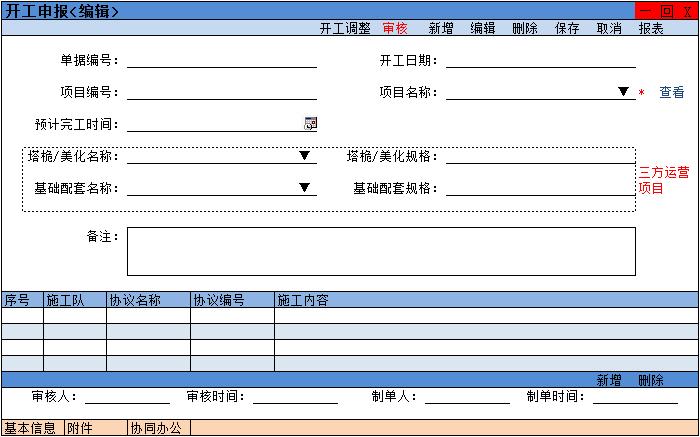Click the minimize window icon
Image resolution: width=700 pixels, height=437 pixels.
[x=645, y=11]
